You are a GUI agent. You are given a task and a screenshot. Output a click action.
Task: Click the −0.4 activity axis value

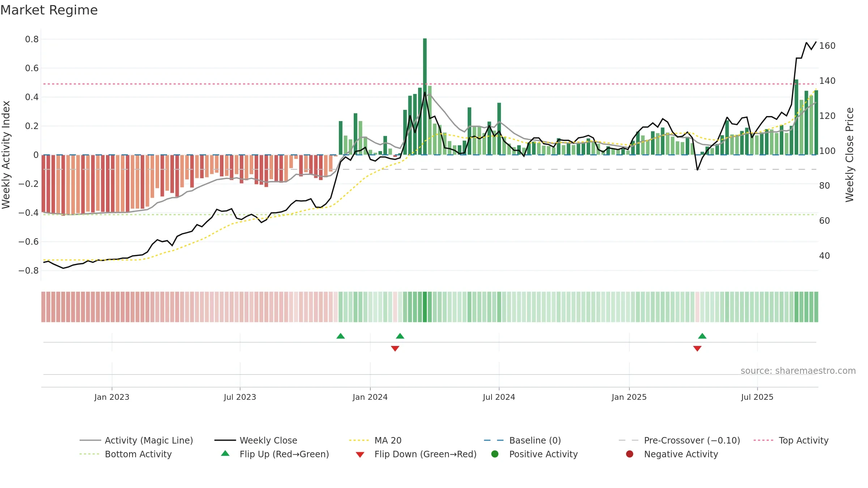tap(29, 213)
